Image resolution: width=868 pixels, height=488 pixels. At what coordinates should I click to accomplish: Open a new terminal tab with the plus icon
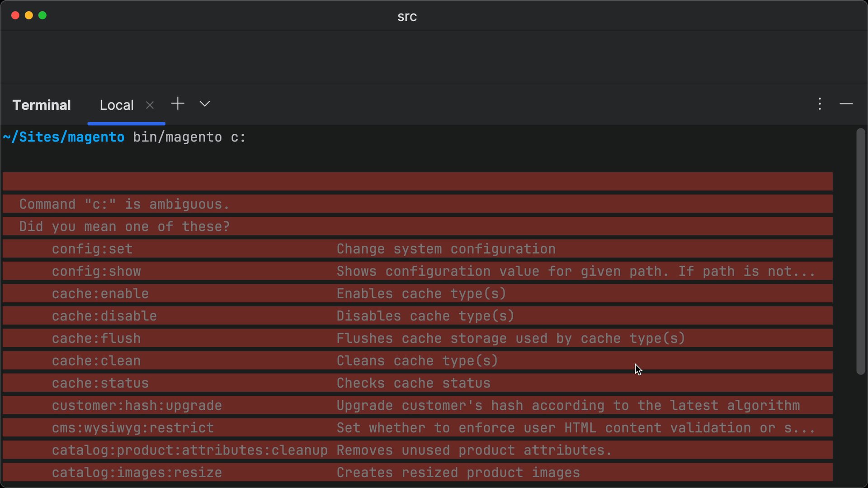coord(178,104)
